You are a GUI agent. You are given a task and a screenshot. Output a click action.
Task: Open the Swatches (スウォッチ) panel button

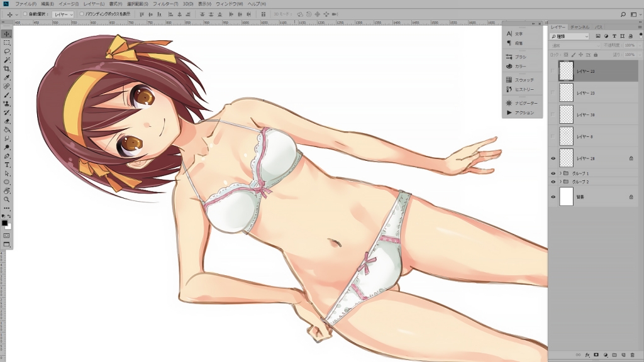coord(523,80)
